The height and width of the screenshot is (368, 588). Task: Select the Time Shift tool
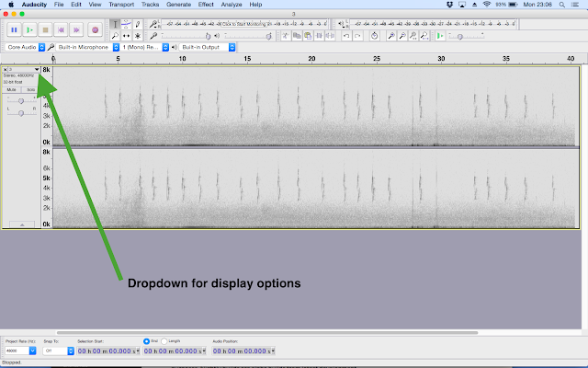tap(127, 36)
